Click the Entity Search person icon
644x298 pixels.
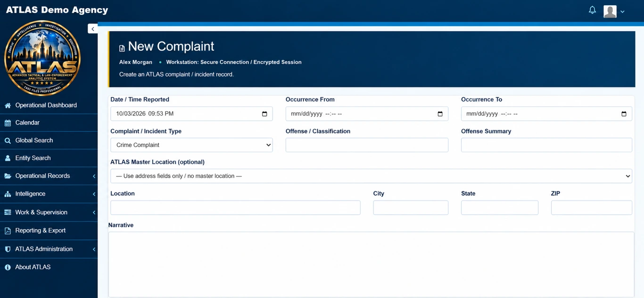8,158
